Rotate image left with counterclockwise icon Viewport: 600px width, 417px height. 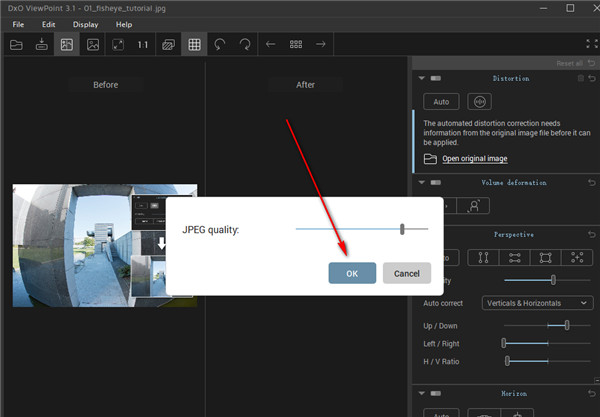(219, 44)
